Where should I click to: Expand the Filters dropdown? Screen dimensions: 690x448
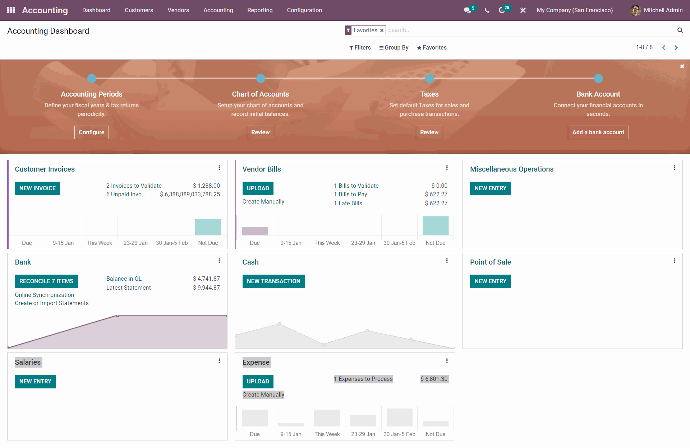pos(360,48)
